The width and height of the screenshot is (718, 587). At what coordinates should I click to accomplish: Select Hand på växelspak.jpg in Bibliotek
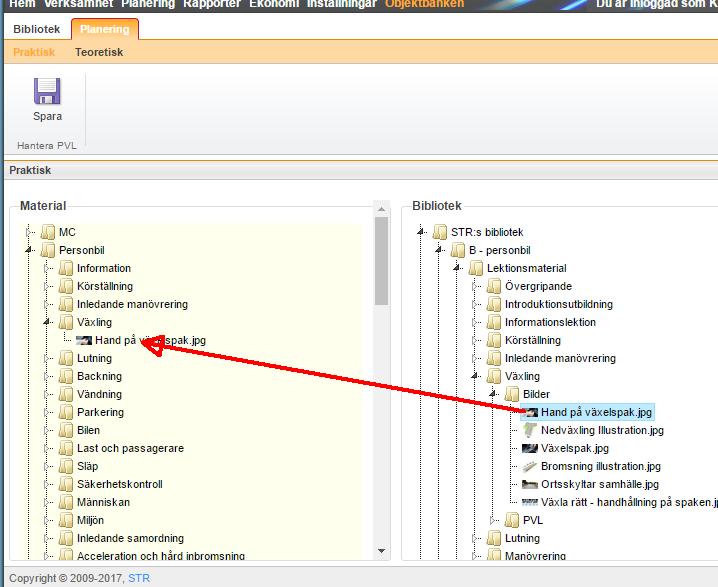[596, 412]
